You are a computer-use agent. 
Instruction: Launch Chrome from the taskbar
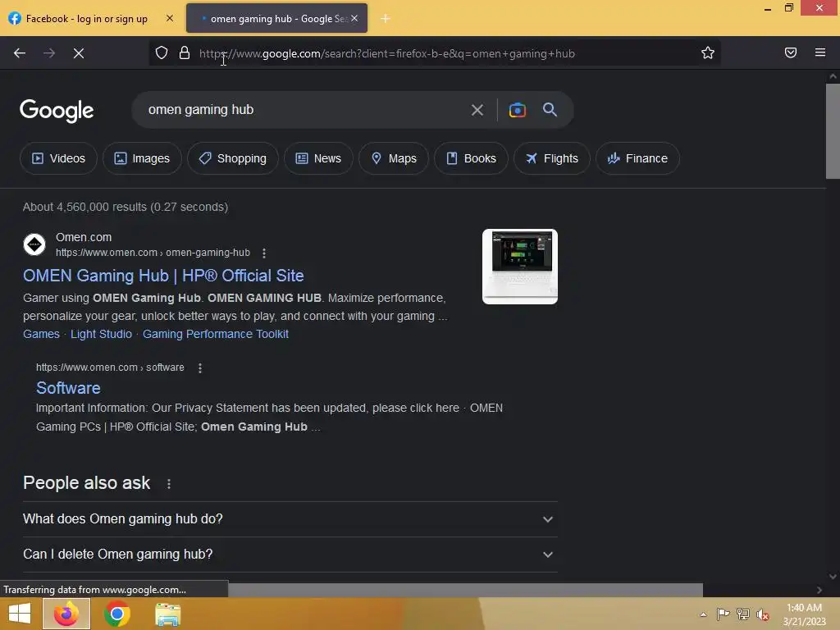click(116, 614)
